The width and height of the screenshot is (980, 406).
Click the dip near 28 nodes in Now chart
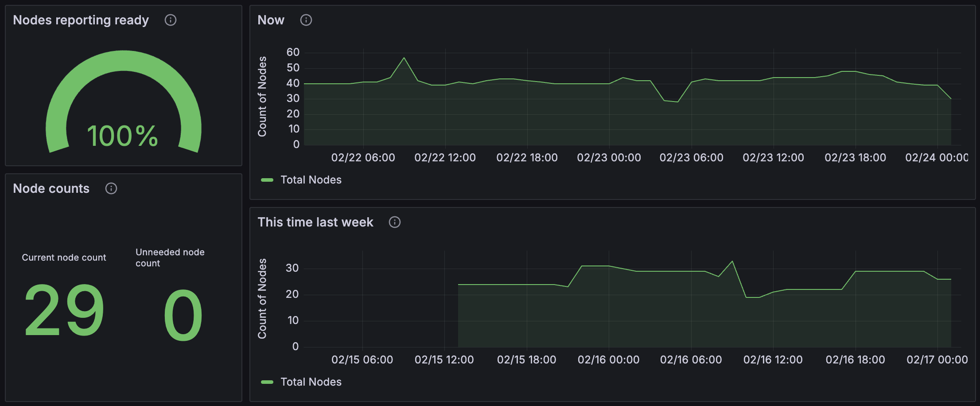tap(678, 102)
